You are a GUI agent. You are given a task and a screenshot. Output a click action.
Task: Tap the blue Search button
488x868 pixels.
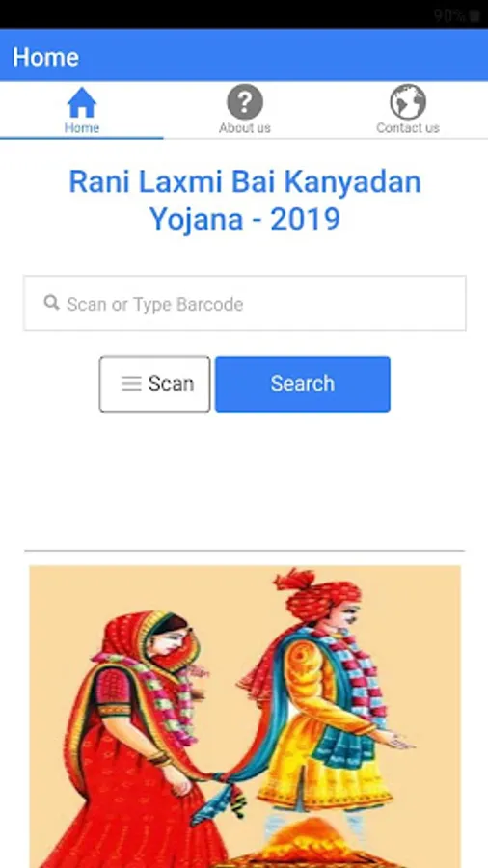pos(303,384)
